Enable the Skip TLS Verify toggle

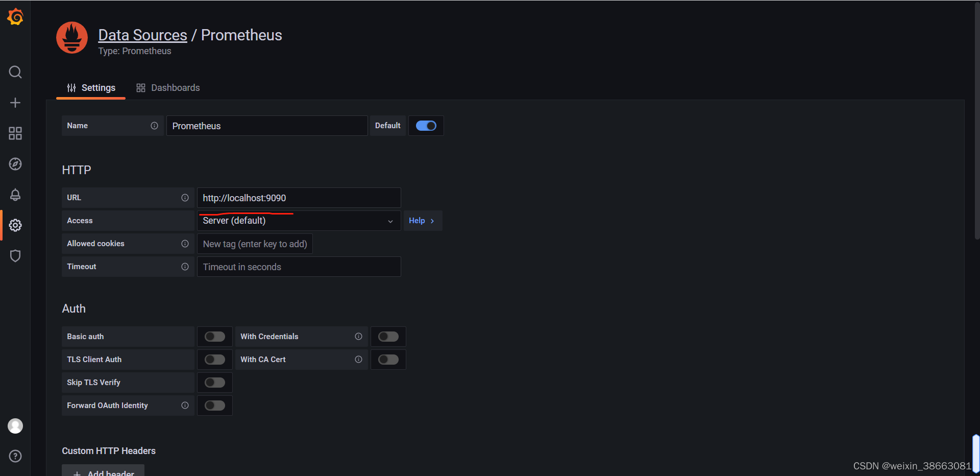(215, 383)
